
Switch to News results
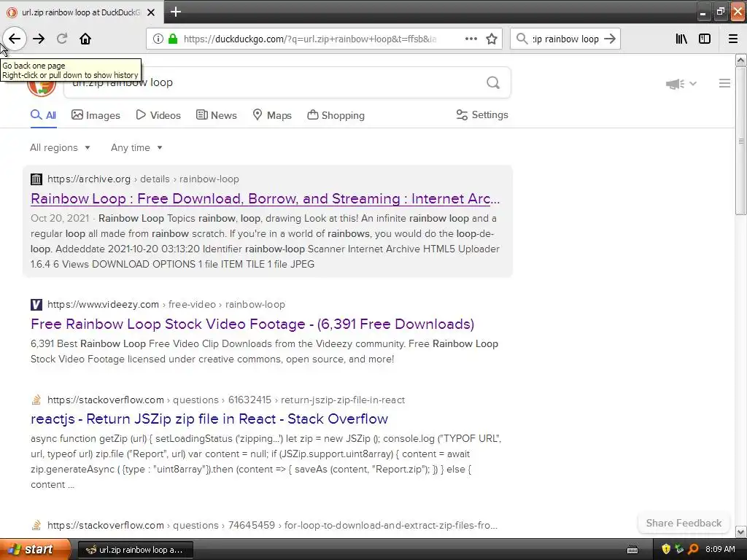click(216, 115)
